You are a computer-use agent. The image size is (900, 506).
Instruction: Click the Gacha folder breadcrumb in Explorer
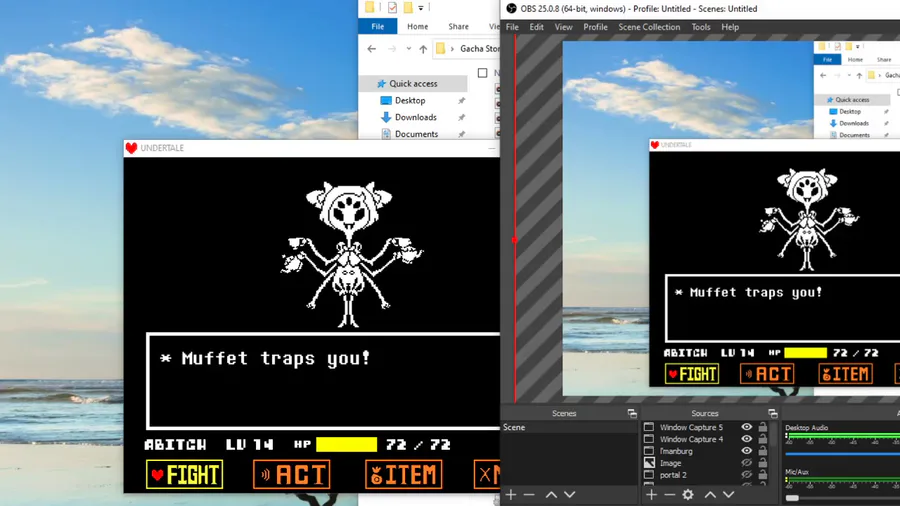480,49
